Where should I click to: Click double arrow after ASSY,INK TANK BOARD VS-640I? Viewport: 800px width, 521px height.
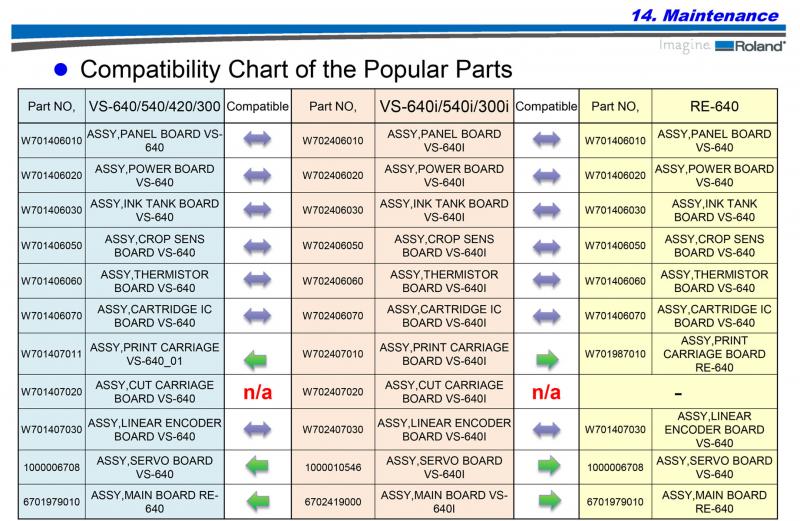[546, 210]
